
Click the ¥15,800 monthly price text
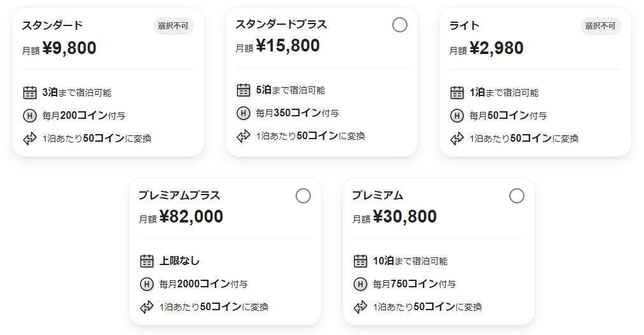[287, 46]
